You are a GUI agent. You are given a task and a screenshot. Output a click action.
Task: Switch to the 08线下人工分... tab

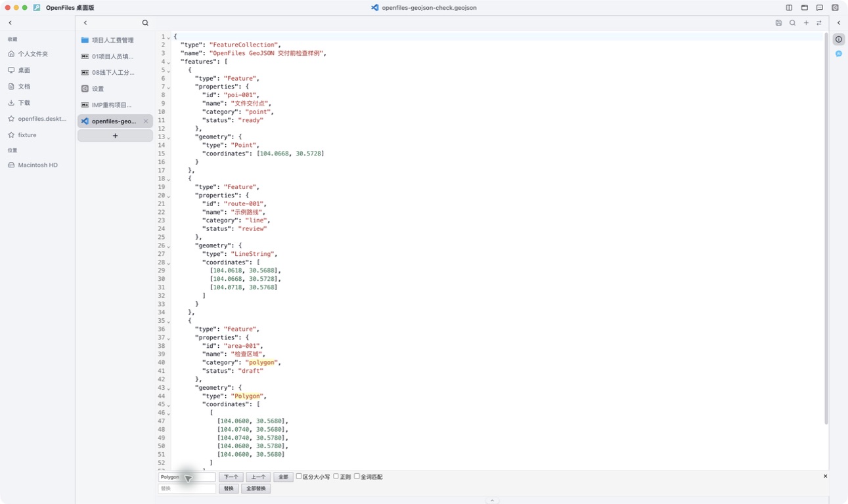[x=115, y=73]
